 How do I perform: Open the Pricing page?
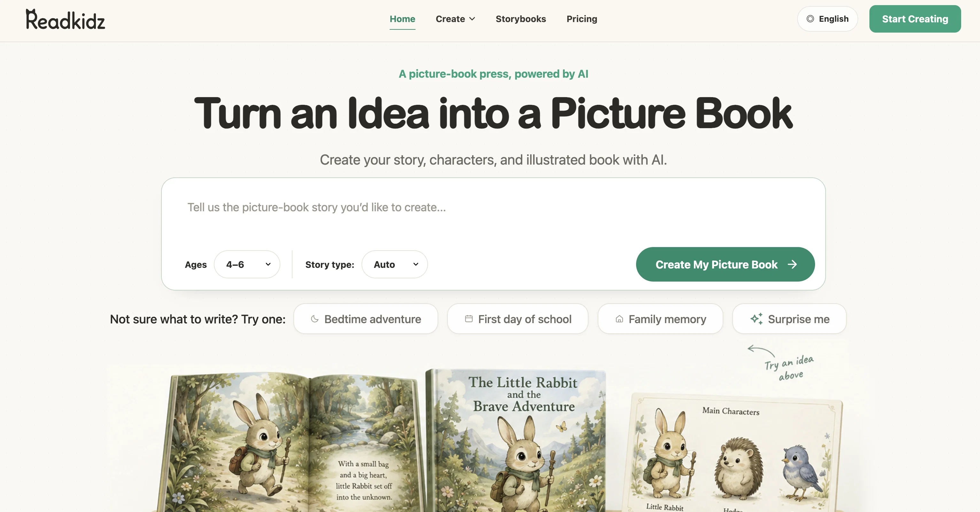[x=582, y=19]
